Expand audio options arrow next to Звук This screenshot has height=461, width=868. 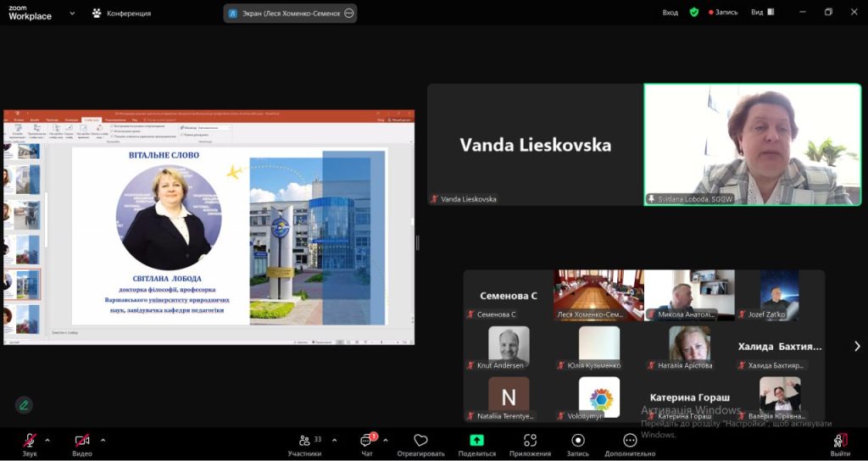pyautogui.click(x=47, y=440)
